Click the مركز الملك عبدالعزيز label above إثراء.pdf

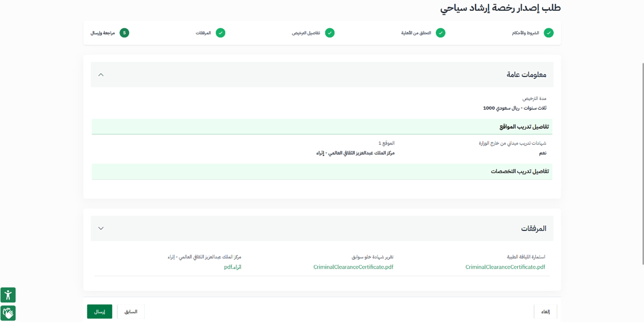coord(204,257)
